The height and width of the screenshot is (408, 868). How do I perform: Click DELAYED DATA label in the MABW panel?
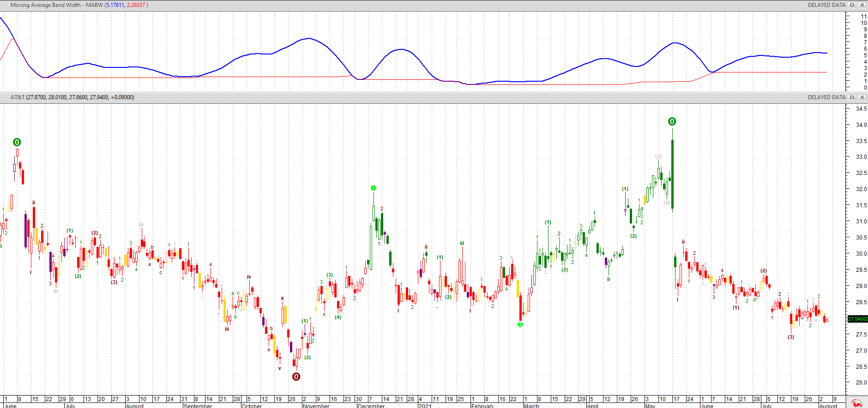826,5
